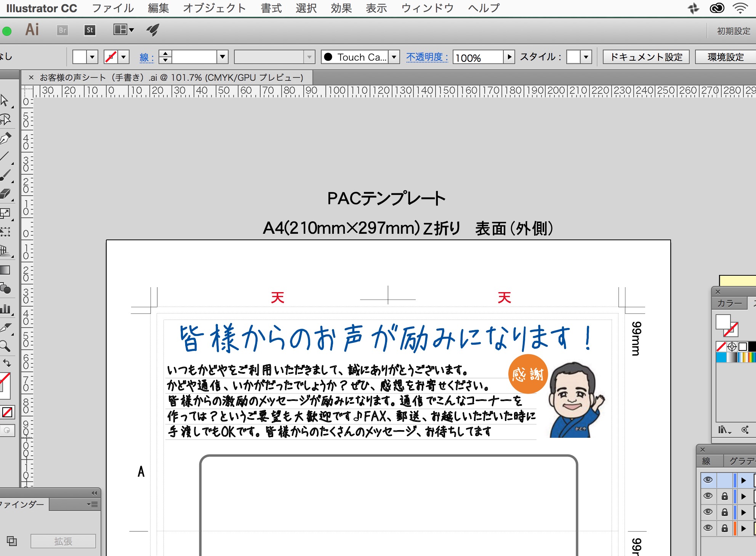
Task: Select the Eraser tool
Action: [x=5, y=194]
